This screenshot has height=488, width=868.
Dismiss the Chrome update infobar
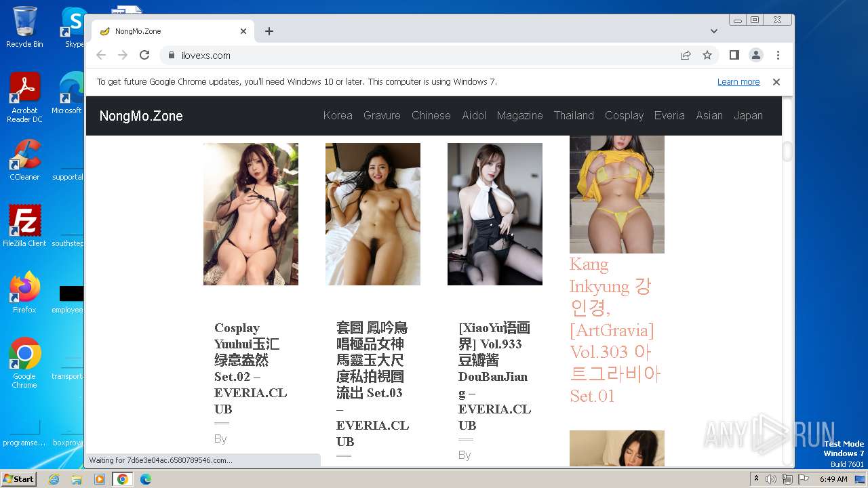coord(776,82)
